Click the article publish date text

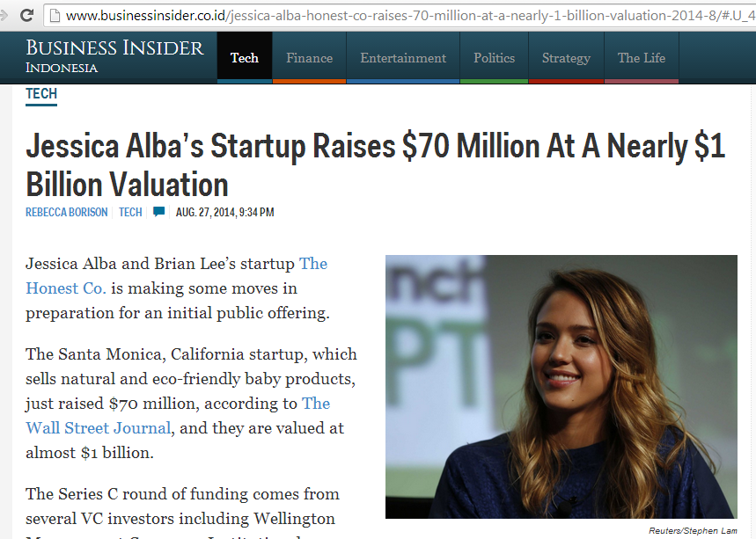click(x=224, y=212)
